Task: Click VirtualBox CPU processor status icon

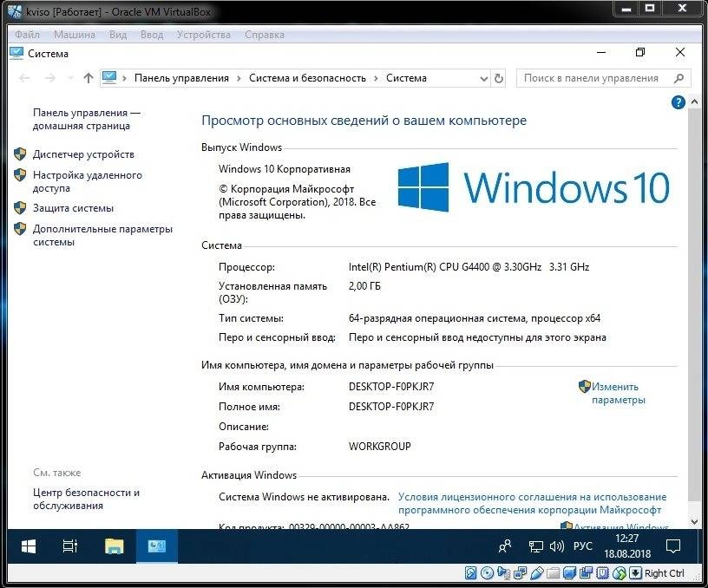Action: 602,573
